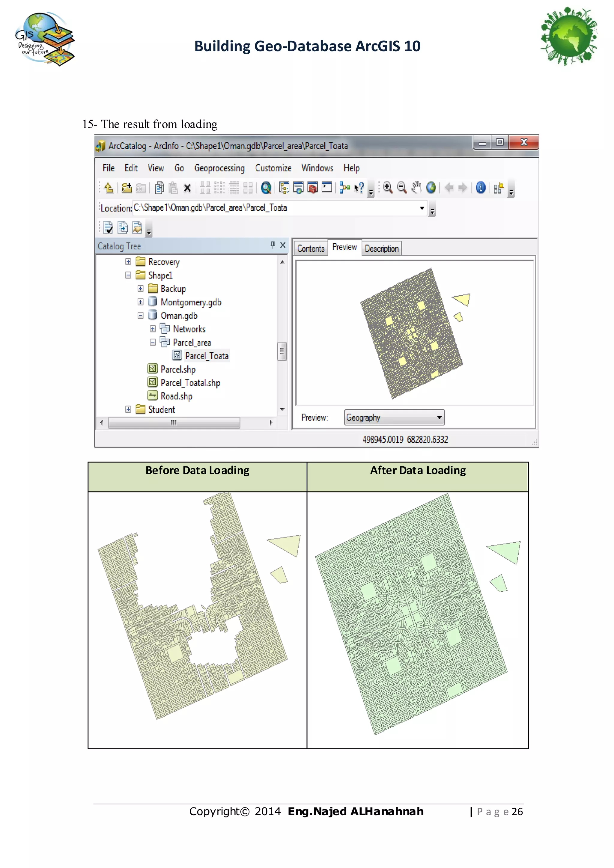The image size is (614, 868).
Task: Click the Export Metadata icon
Action: (x=137, y=227)
